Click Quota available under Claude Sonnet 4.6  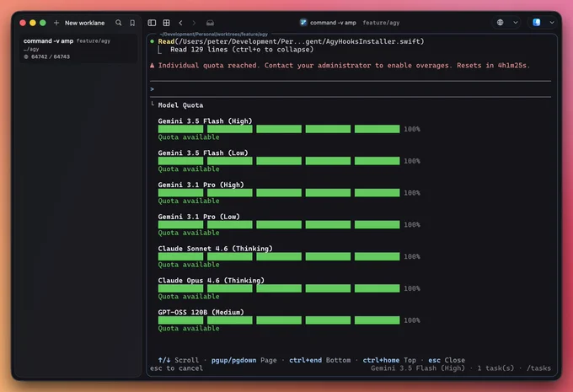tap(189, 265)
